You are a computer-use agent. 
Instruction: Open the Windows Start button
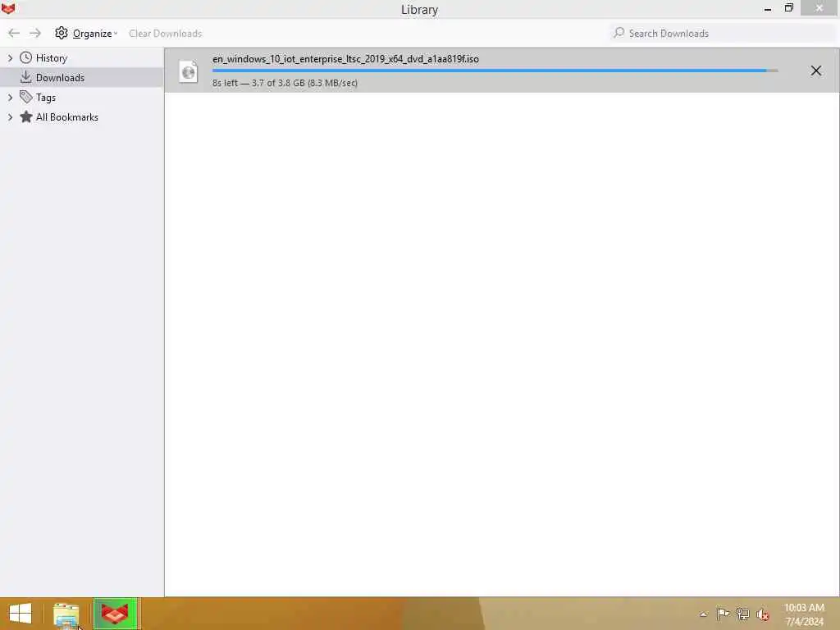[x=21, y=614]
